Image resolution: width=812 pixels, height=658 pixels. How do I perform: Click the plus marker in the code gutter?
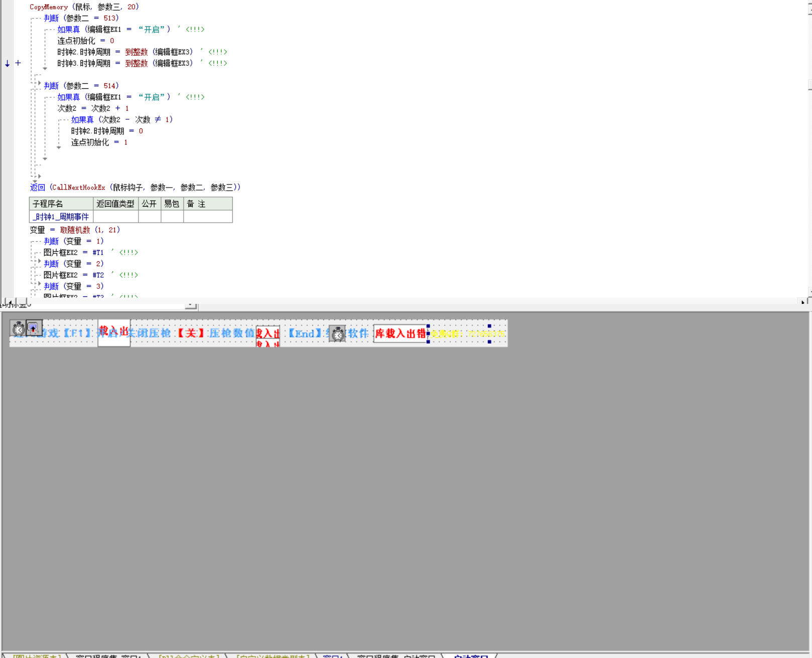pyautogui.click(x=18, y=63)
